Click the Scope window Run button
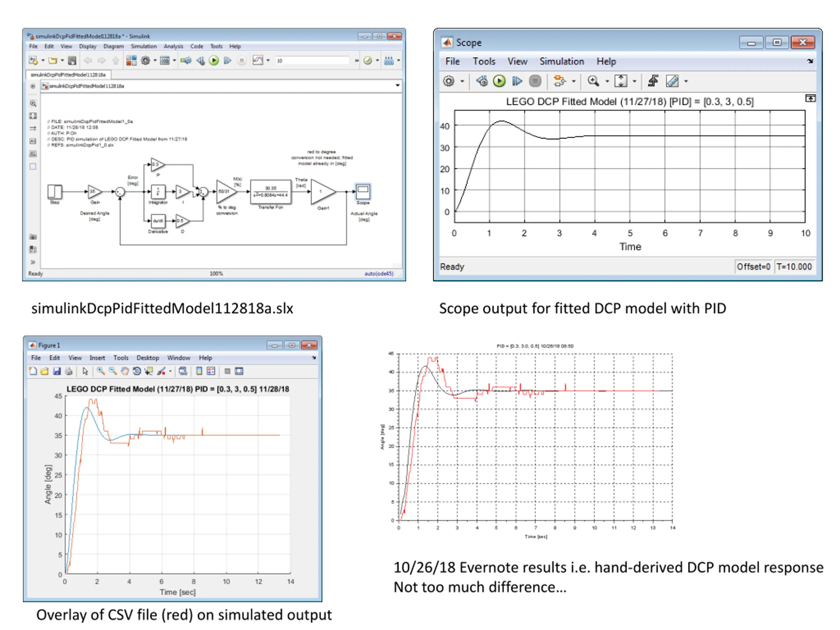The height and width of the screenshot is (630, 840). pyautogui.click(x=499, y=81)
